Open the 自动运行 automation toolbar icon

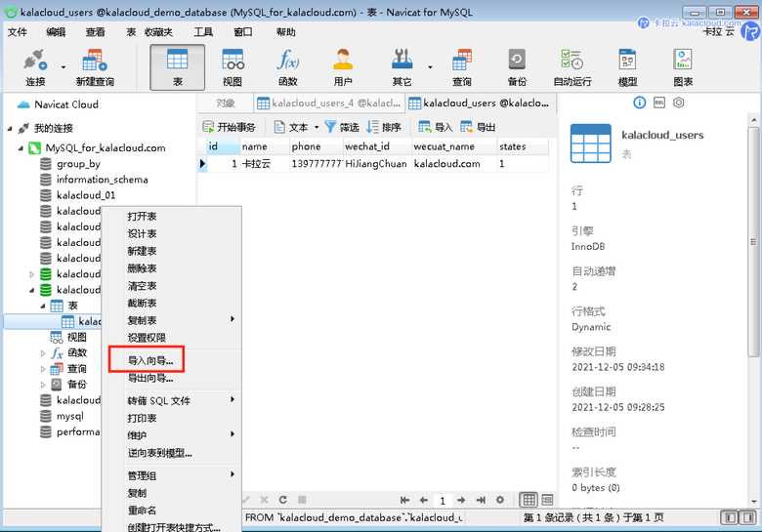point(572,67)
